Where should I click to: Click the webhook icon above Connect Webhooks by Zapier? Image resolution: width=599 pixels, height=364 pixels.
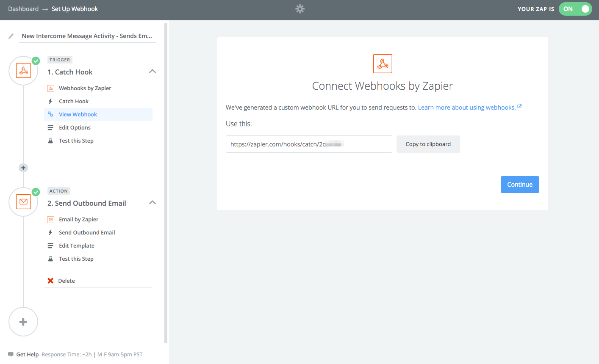click(x=383, y=63)
